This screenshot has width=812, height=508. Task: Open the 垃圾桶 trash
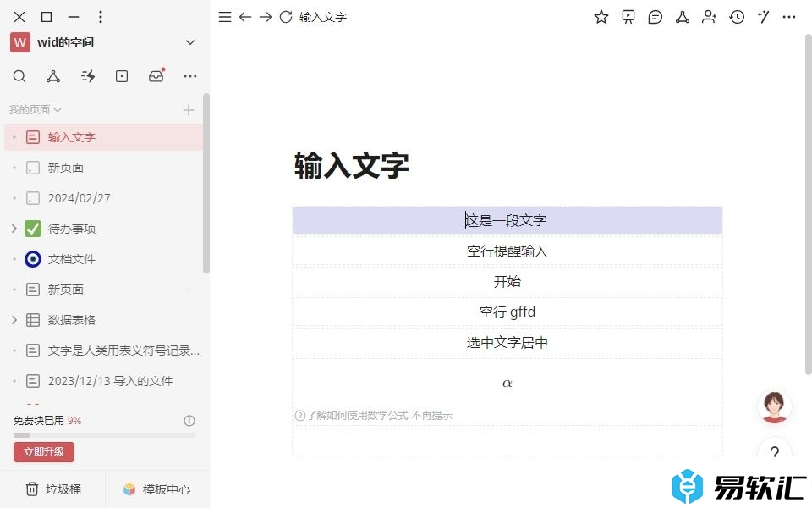[53, 489]
